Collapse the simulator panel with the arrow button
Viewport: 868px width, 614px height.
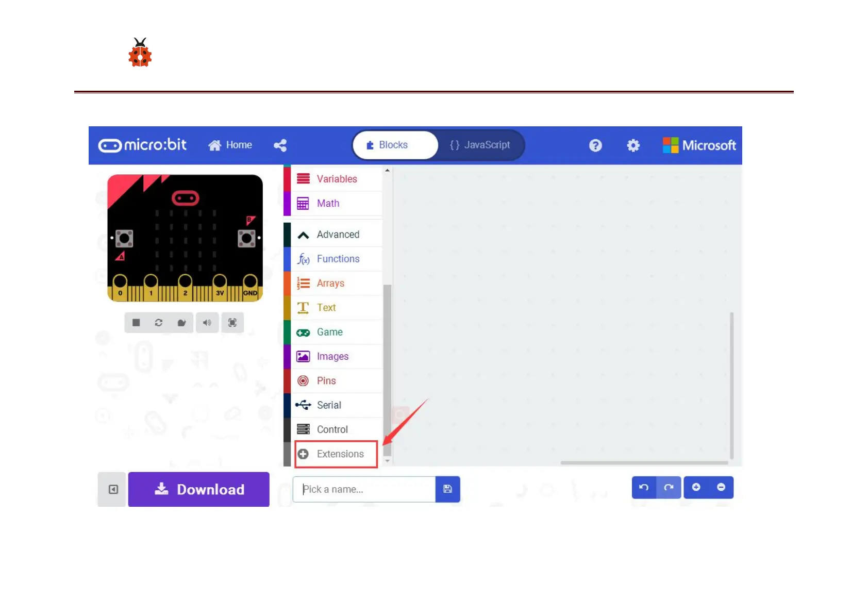point(113,489)
